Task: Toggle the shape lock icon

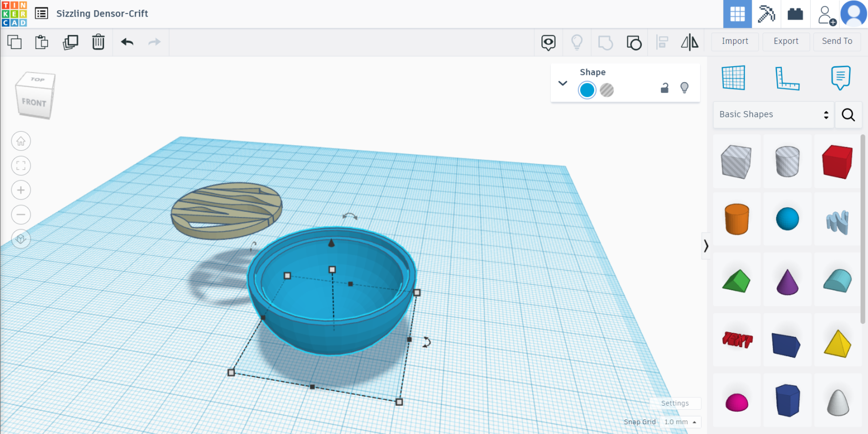Action: coord(664,88)
